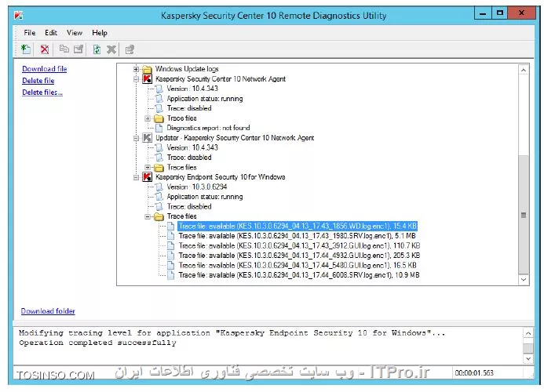Select the 5480.GUI.log.enc1 16.5 KB trace file
The image size is (544, 392).
[x=298, y=266]
